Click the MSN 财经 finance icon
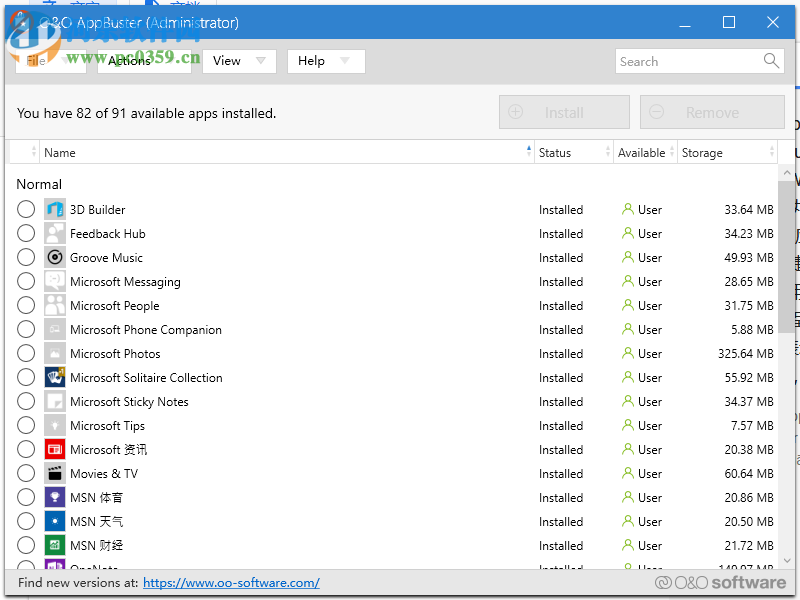The width and height of the screenshot is (800, 600). [x=54, y=546]
